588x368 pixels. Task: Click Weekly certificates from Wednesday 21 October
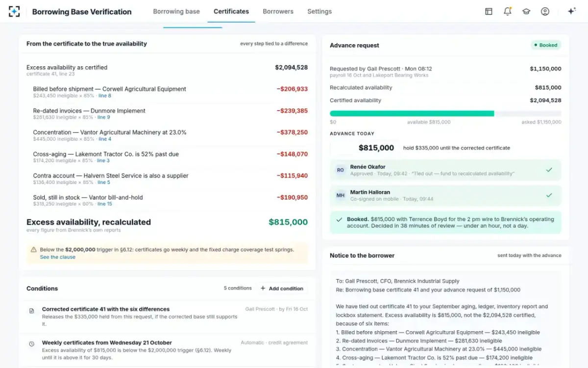(107, 342)
